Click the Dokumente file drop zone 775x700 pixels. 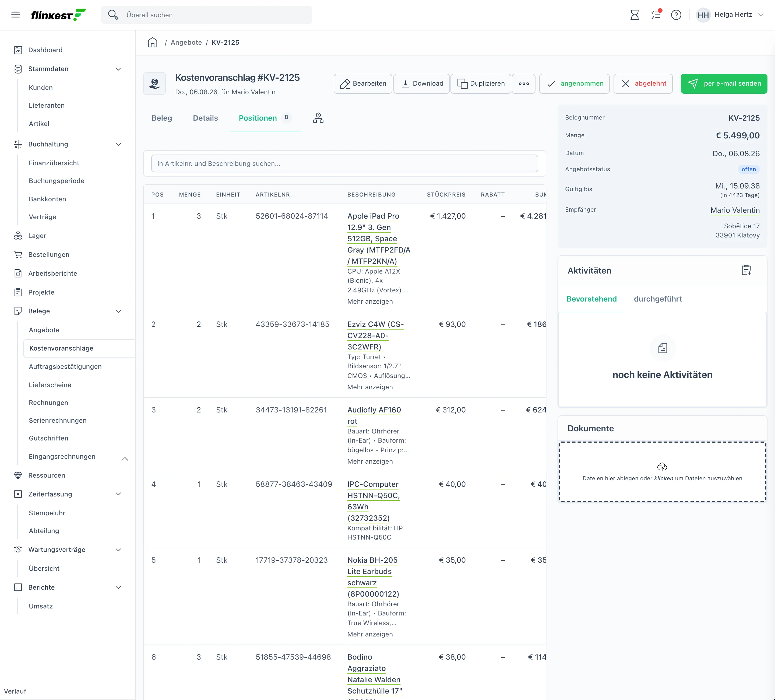click(x=662, y=471)
